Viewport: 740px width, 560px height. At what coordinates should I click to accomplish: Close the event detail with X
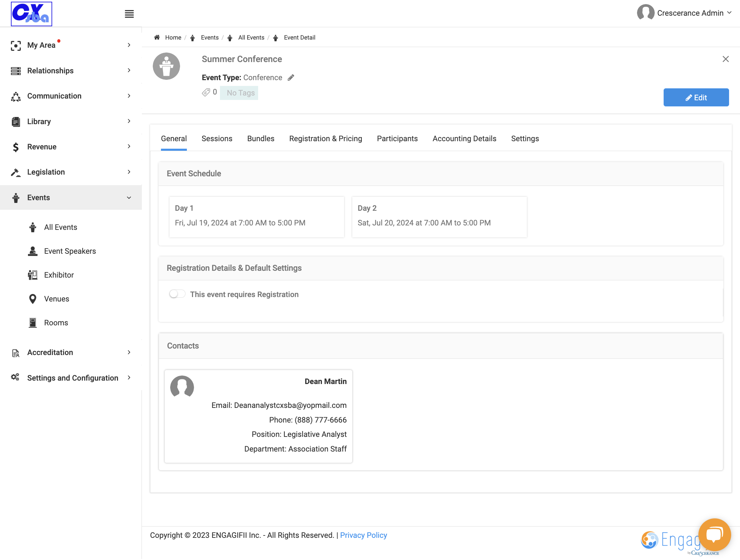(726, 59)
